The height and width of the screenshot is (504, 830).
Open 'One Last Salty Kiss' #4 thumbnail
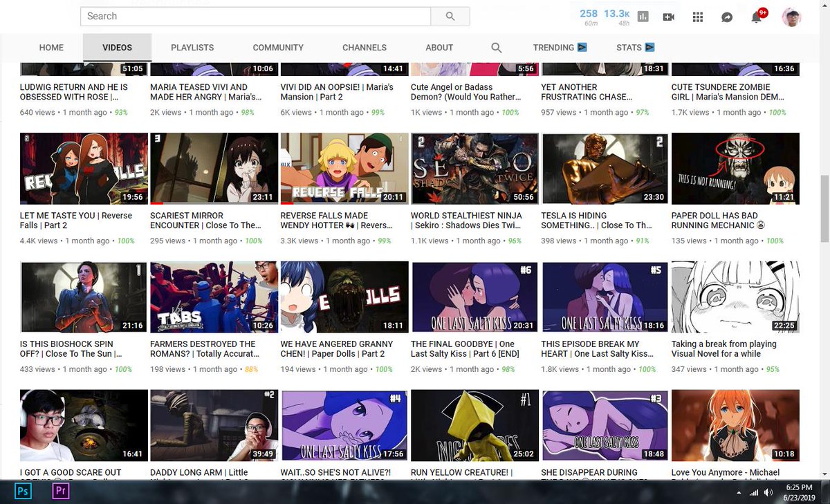(x=344, y=426)
